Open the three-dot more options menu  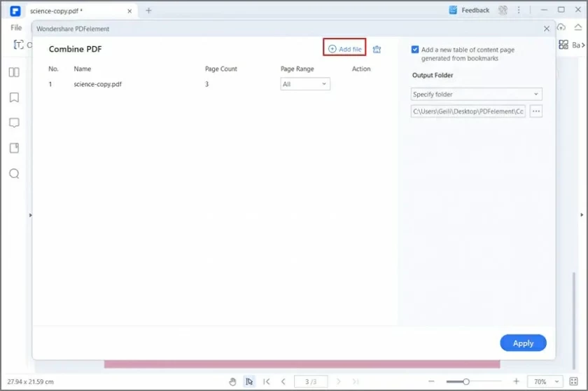pos(519,10)
